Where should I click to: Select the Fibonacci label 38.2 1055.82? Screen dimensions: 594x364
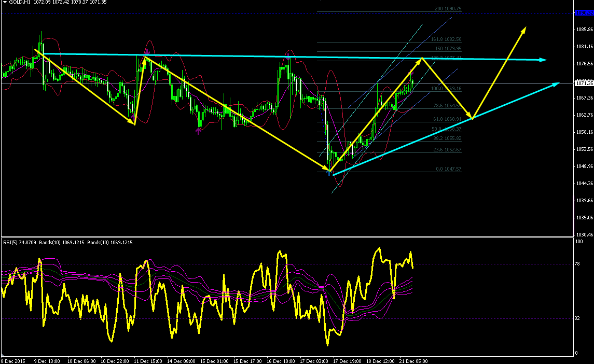(x=447, y=138)
